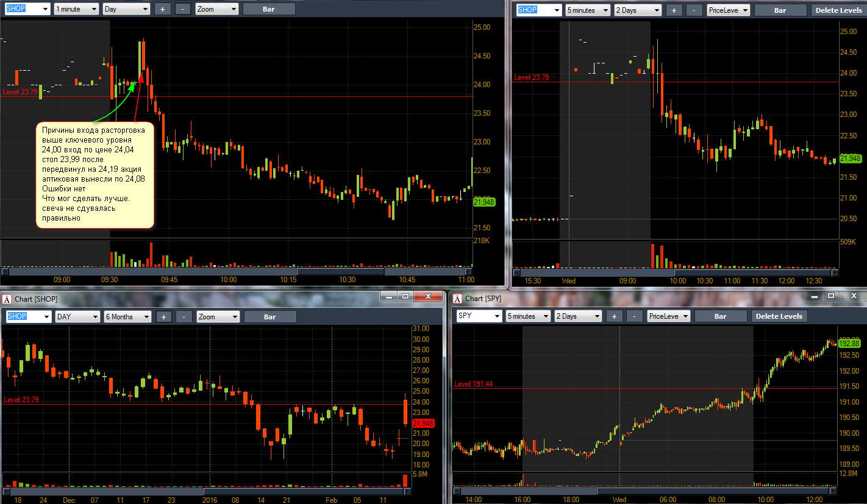
Task: Click the plus button on 5-minute SHOP chart
Action: coord(674,10)
